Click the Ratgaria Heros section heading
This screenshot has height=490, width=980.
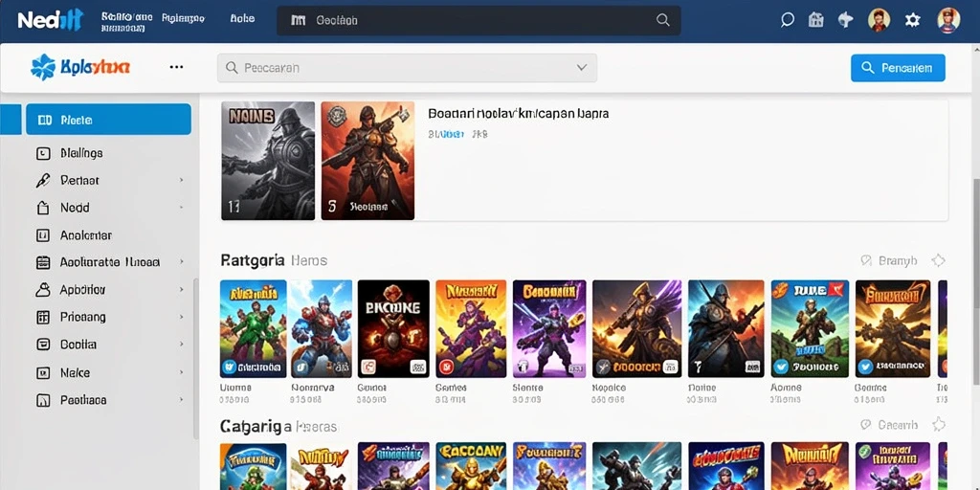click(x=274, y=260)
